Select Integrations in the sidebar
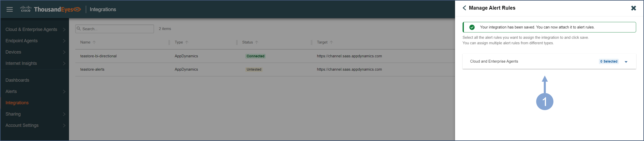 coord(17,103)
